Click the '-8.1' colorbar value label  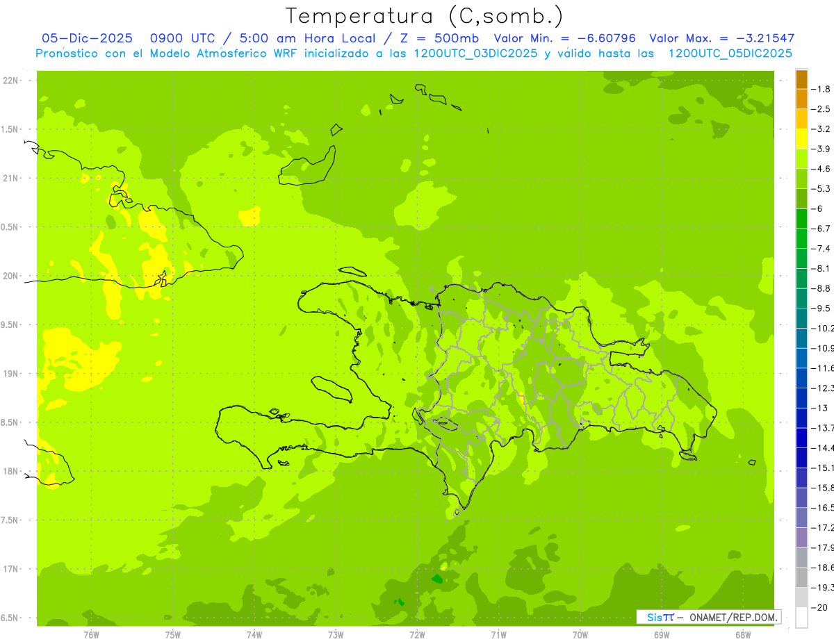click(x=821, y=269)
